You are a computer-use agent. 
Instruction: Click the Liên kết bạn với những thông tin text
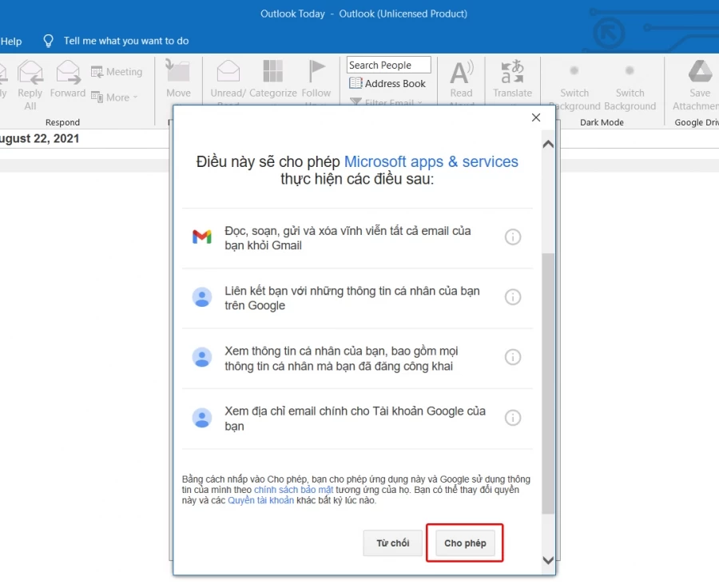point(352,298)
